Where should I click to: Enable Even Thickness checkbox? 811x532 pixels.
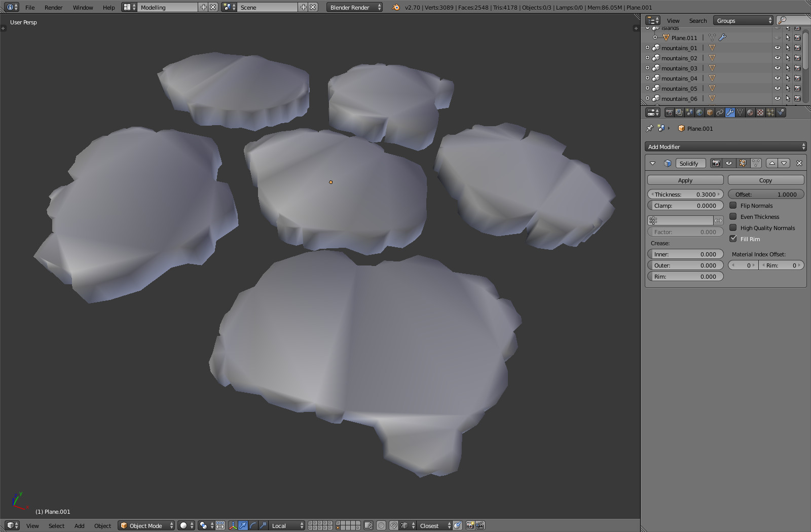(x=733, y=217)
